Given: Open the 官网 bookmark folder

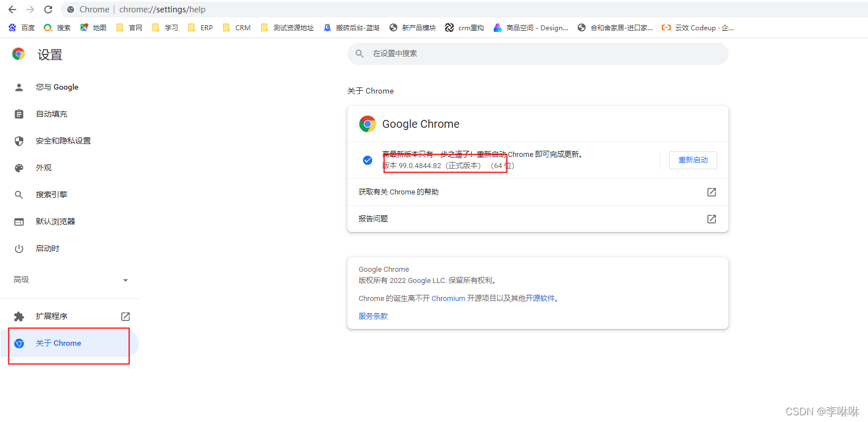Looking at the screenshot, I should (x=129, y=27).
